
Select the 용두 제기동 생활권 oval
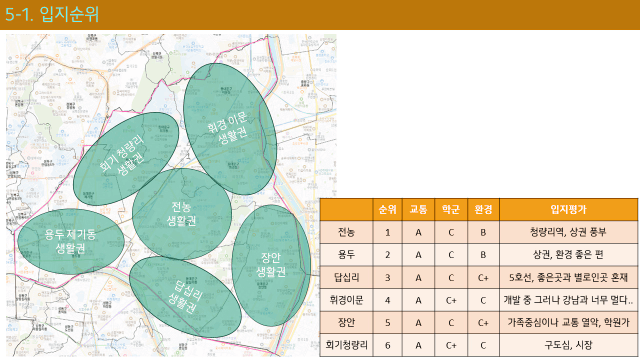[71, 241]
